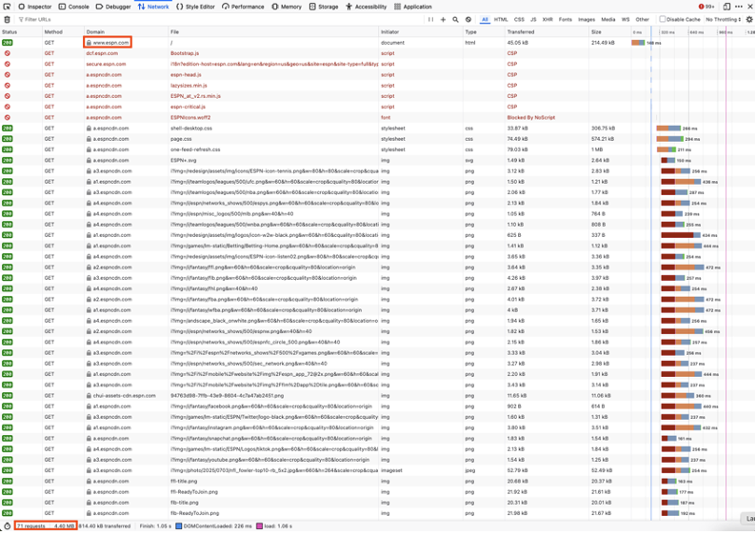Filter requests to Media only
The width and height of the screenshot is (756, 535).
click(608, 20)
